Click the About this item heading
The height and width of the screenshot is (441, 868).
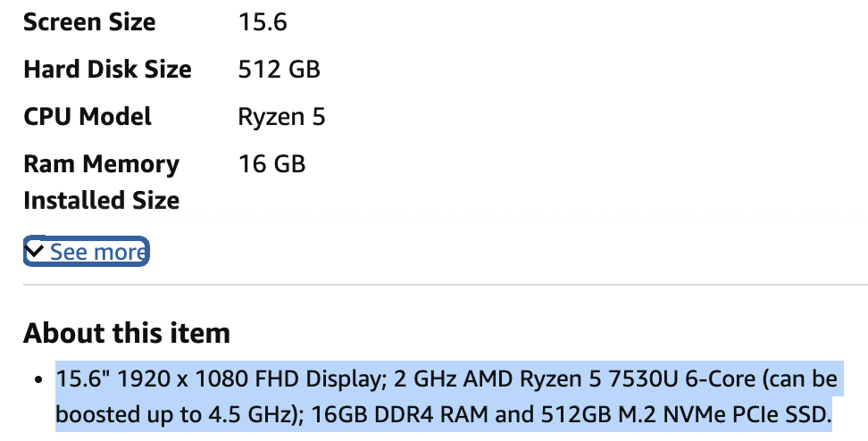click(127, 334)
